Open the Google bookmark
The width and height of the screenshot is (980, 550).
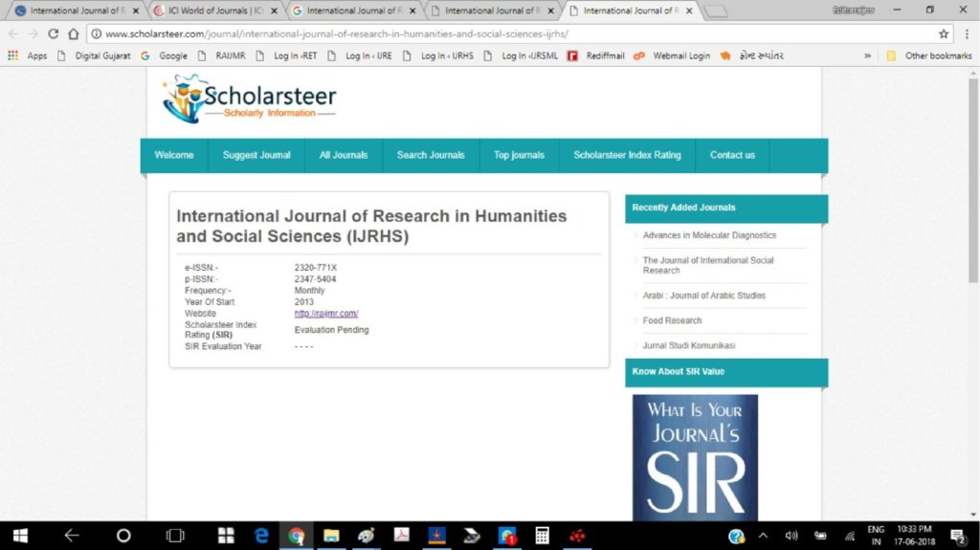coord(164,55)
